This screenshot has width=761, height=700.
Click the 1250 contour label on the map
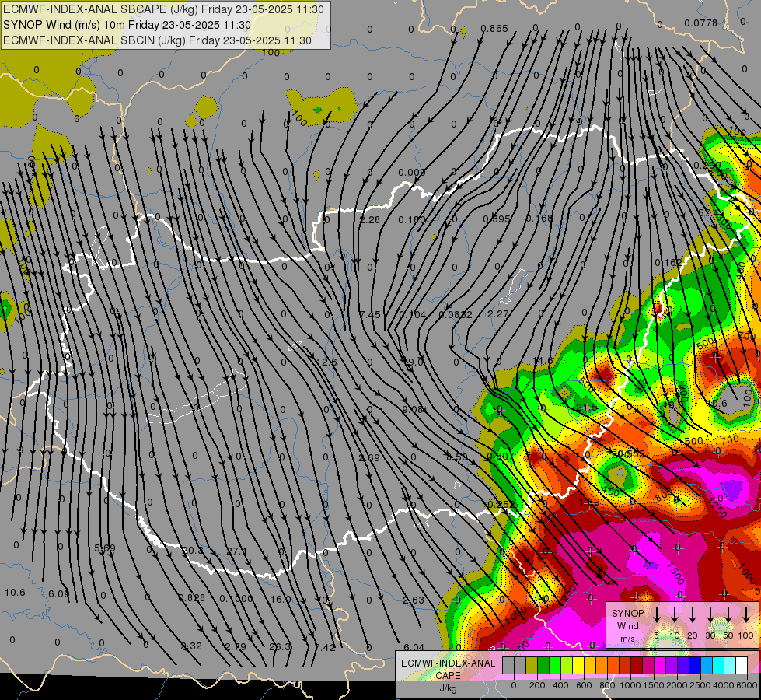(717, 507)
